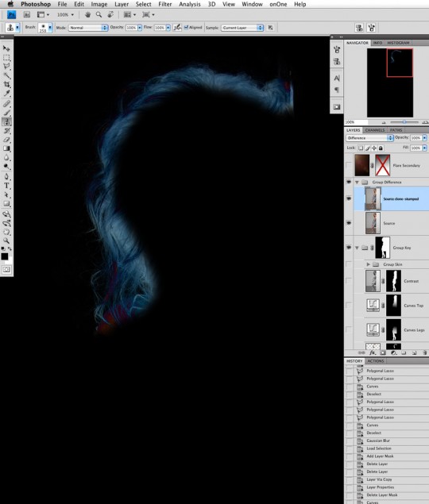
Task: Select the Healing Brush tool
Action: pyautogui.click(x=6, y=104)
